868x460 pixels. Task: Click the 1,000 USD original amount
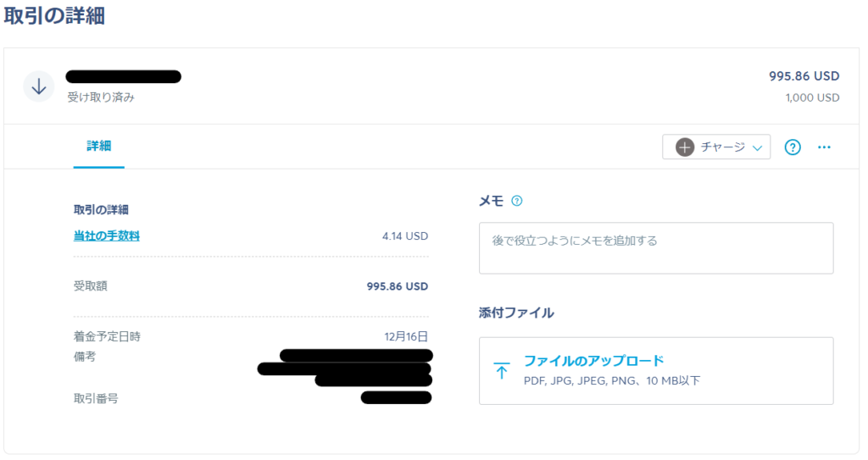tap(812, 97)
